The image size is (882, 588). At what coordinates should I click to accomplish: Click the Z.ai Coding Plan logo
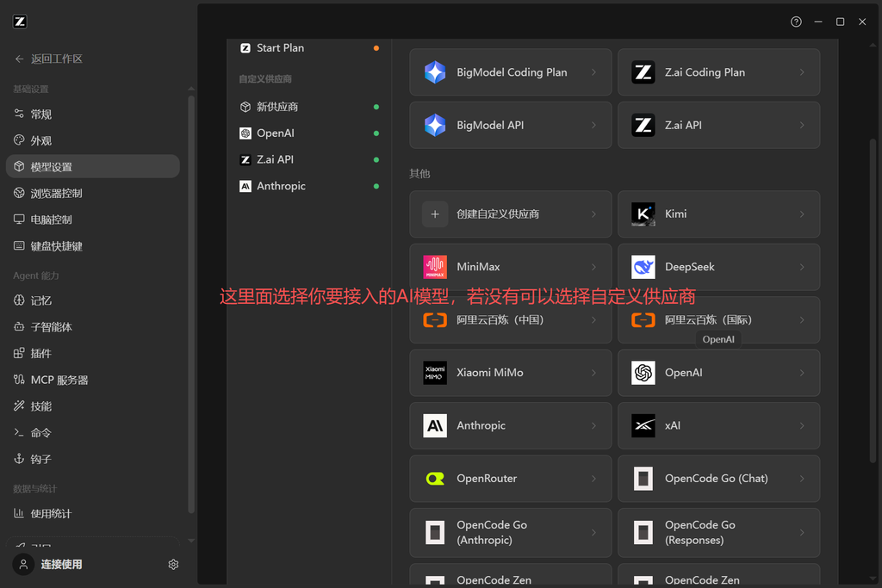coord(643,72)
